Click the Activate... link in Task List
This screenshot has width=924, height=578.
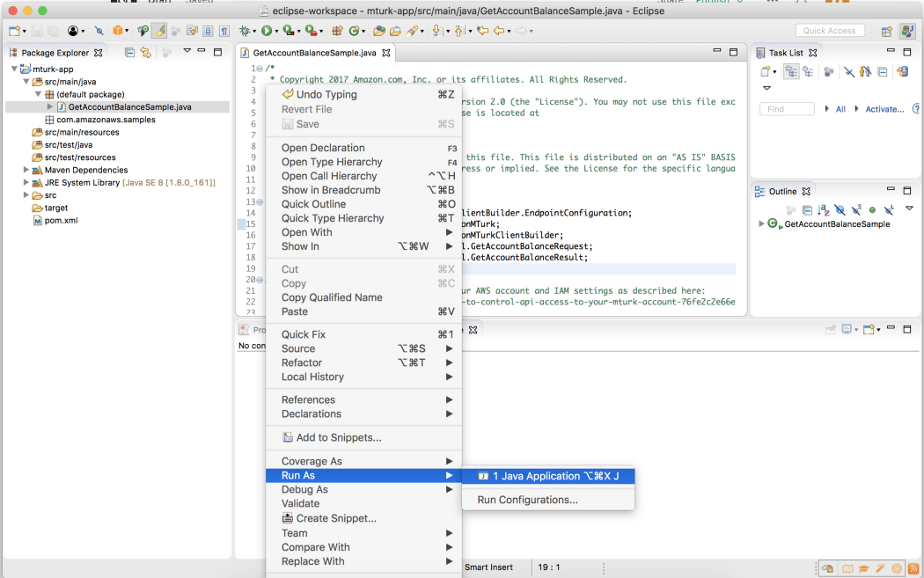(884, 109)
